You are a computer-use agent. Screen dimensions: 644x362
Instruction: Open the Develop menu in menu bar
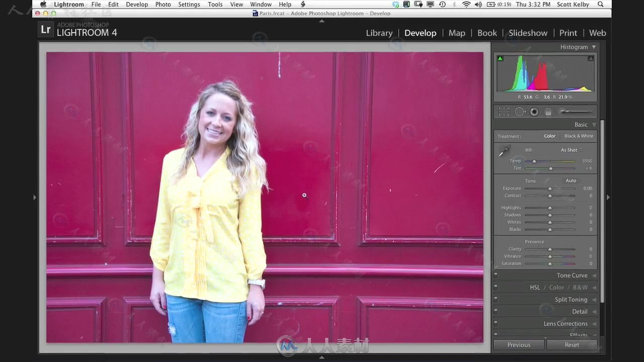coord(137,5)
